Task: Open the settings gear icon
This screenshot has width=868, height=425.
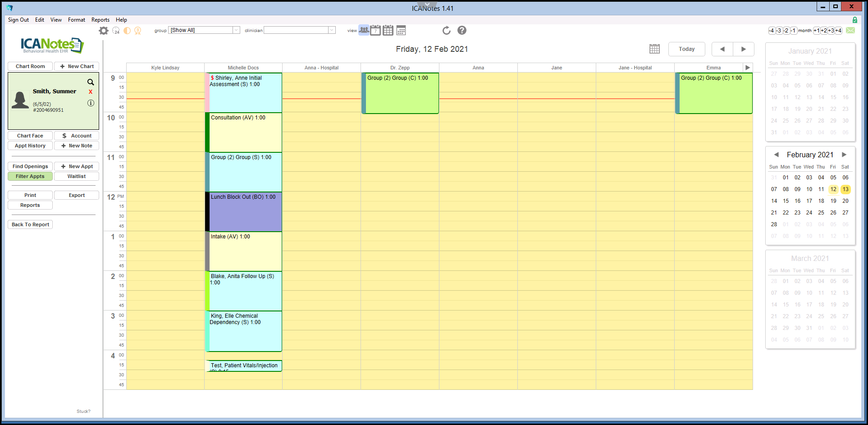Action: click(x=104, y=30)
